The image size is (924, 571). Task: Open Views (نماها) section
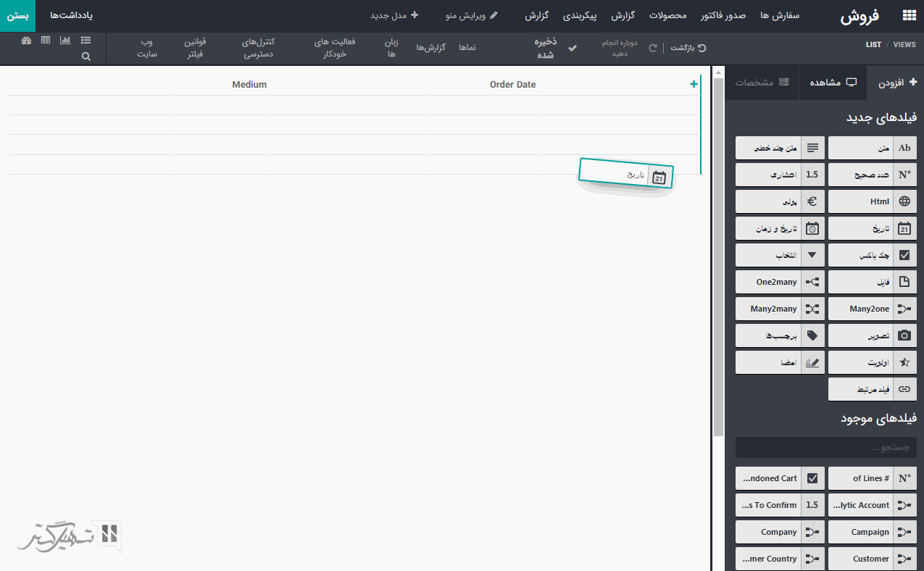467,47
